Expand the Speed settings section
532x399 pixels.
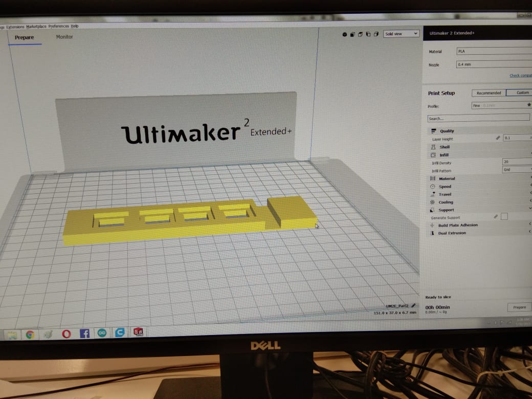coord(479,187)
